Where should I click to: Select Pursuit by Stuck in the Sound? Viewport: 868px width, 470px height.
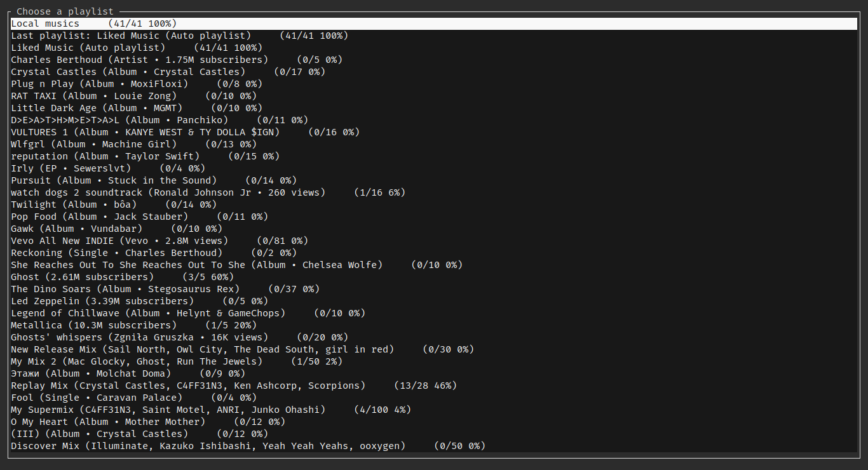pos(434,180)
